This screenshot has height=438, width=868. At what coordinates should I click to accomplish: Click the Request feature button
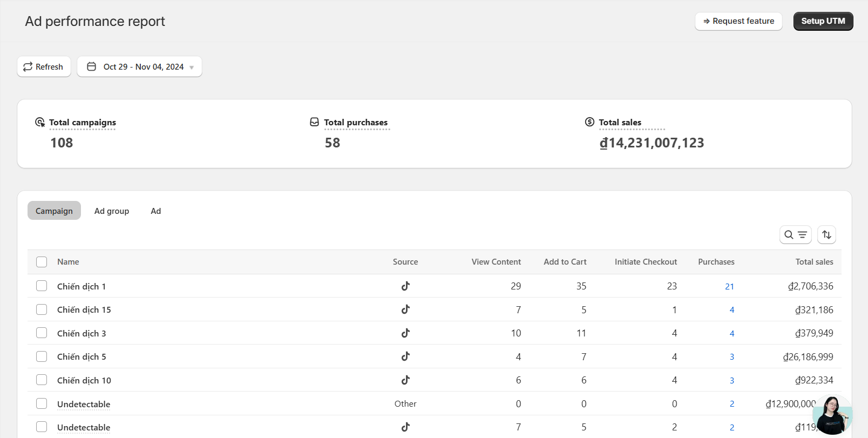click(738, 21)
